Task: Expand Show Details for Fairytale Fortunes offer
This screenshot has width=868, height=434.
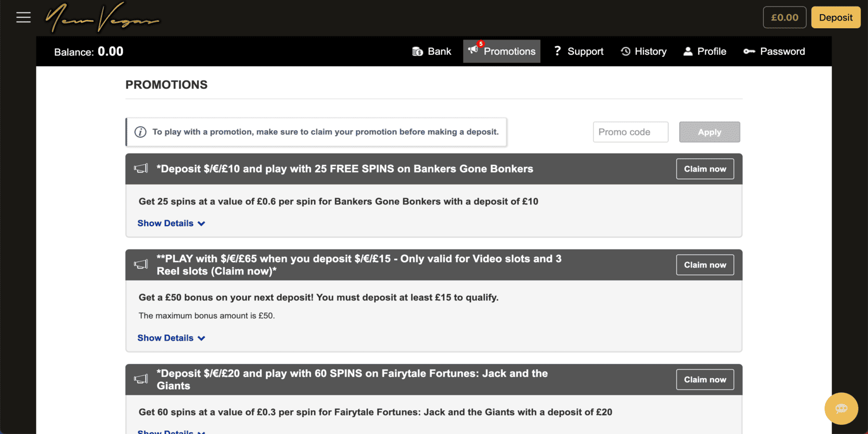Action: click(171, 431)
